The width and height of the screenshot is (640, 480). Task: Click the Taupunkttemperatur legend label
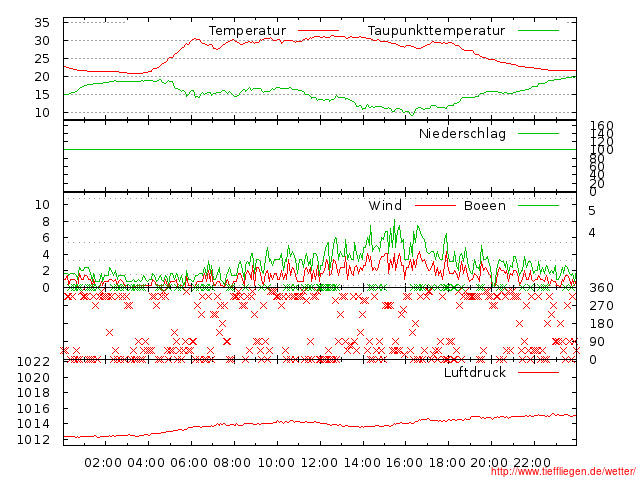tap(436, 31)
